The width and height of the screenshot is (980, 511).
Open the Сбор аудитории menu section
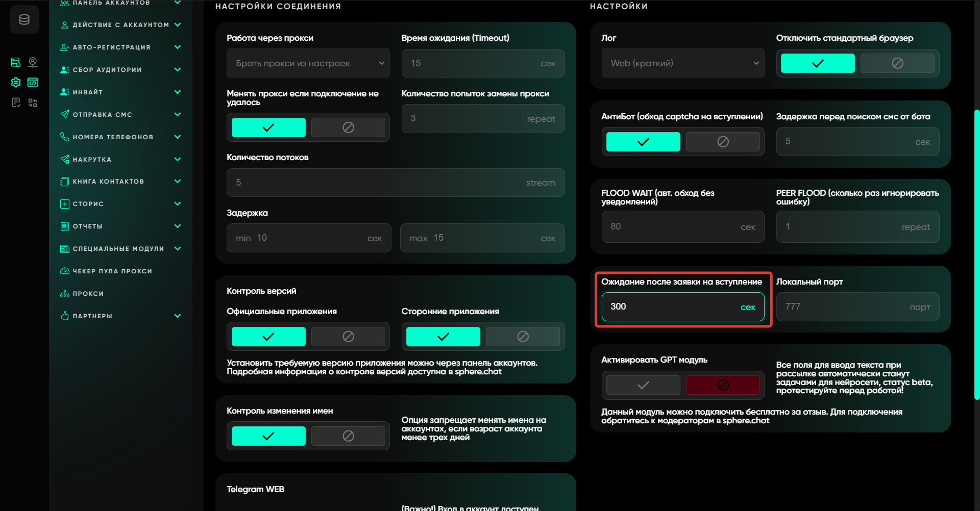click(x=107, y=69)
